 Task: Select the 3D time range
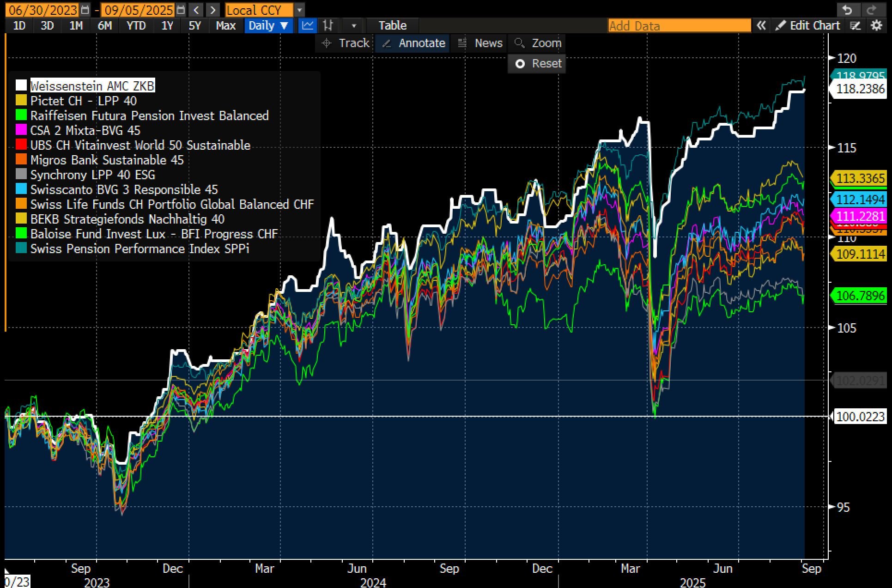pyautogui.click(x=47, y=25)
